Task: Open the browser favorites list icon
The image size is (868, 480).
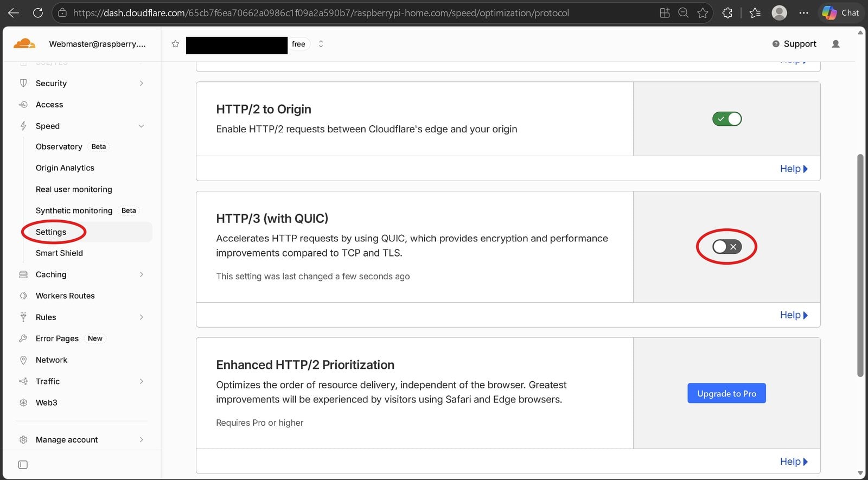Action: pyautogui.click(x=755, y=12)
